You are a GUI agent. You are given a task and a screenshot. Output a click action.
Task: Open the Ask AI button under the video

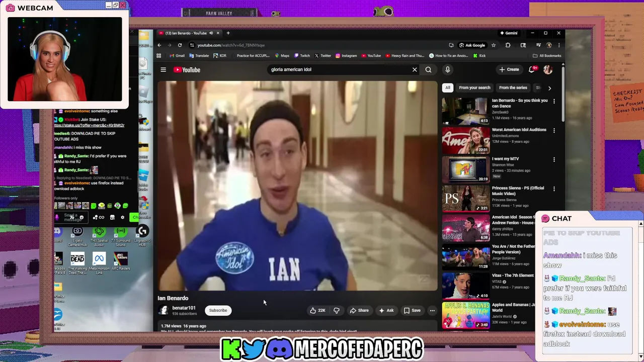386,310
